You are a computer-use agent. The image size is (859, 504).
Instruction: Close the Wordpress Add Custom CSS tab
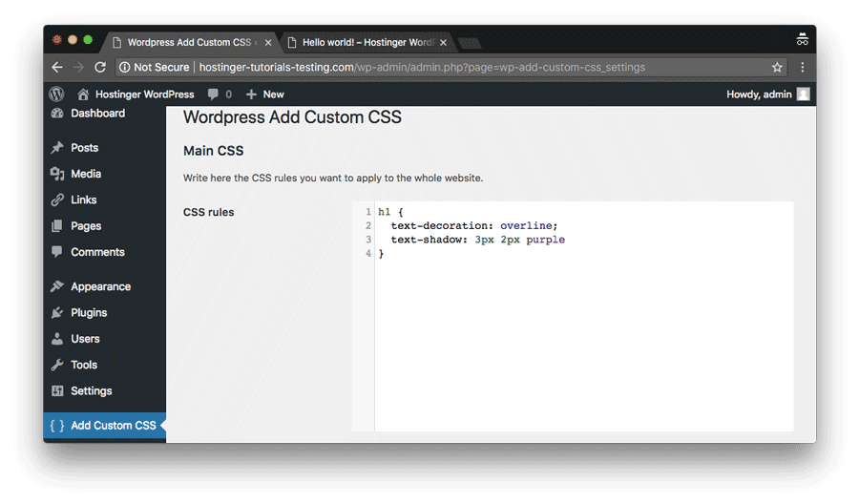click(x=268, y=43)
